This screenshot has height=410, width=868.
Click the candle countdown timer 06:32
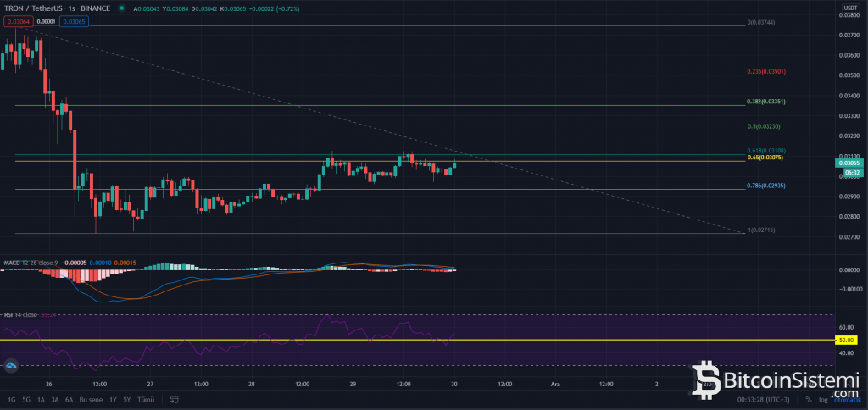[x=848, y=173]
